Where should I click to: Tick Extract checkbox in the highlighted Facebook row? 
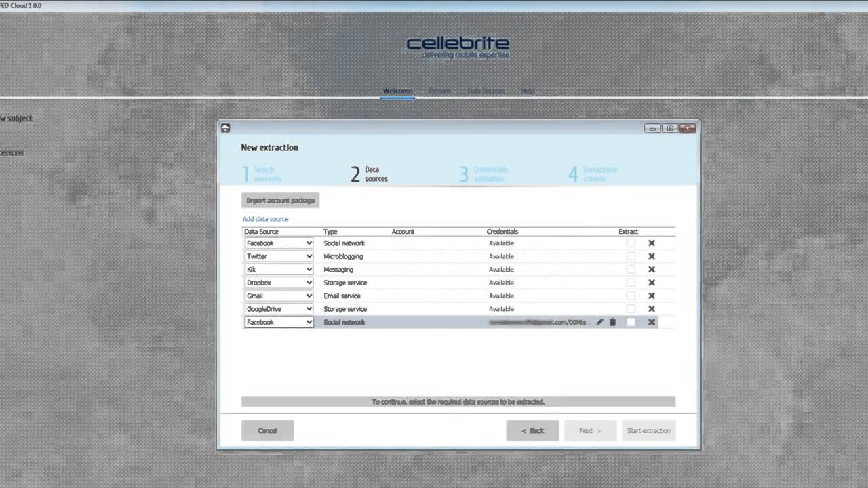631,322
